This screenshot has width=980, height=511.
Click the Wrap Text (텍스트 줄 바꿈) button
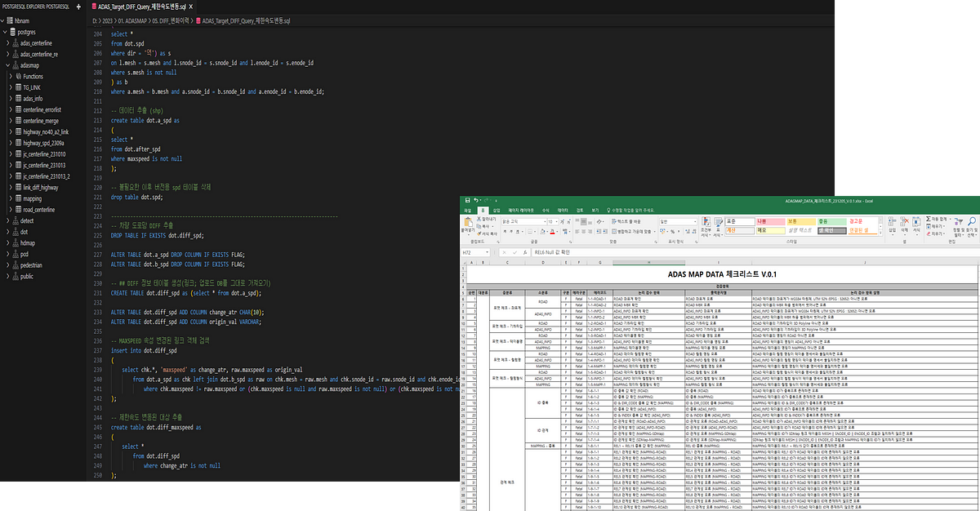(x=626, y=221)
